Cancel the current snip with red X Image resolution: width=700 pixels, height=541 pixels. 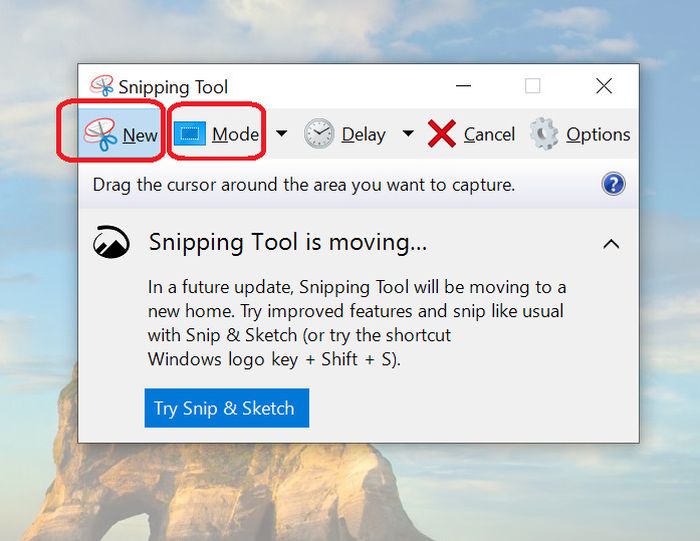(x=471, y=134)
